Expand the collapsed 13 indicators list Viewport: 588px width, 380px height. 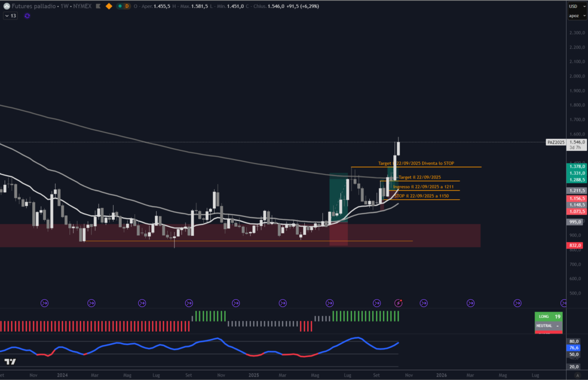pyautogui.click(x=10, y=15)
